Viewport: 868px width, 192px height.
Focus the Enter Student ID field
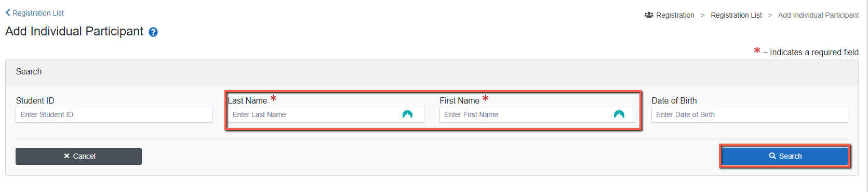tap(114, 114)
